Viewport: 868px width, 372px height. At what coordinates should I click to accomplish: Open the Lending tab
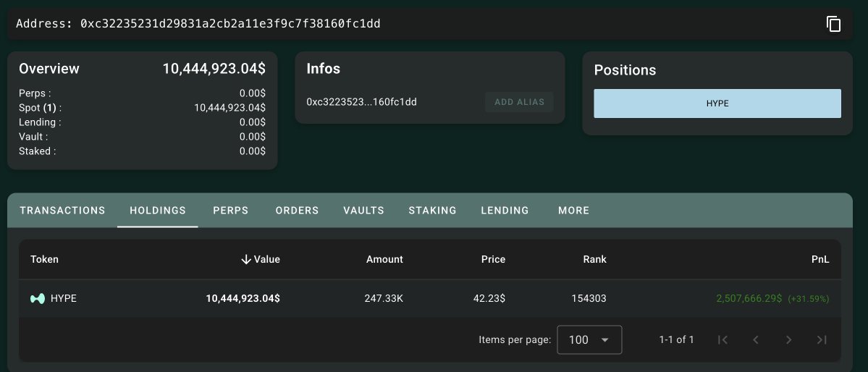click(505, 211)
